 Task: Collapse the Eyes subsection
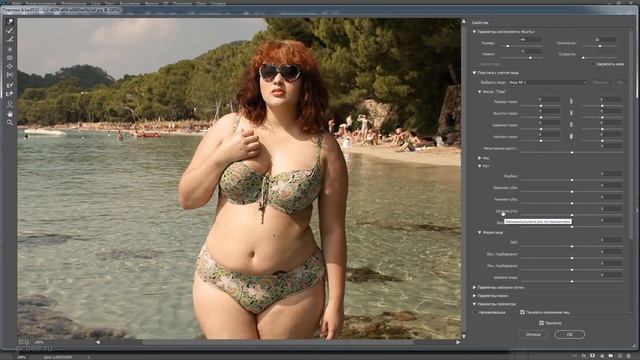(480, 92)
